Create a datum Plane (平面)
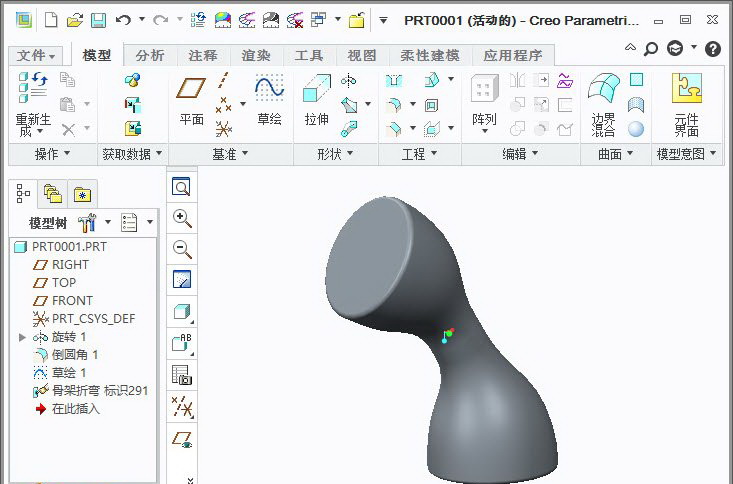The image size is (733, 484). click(191, 100)
